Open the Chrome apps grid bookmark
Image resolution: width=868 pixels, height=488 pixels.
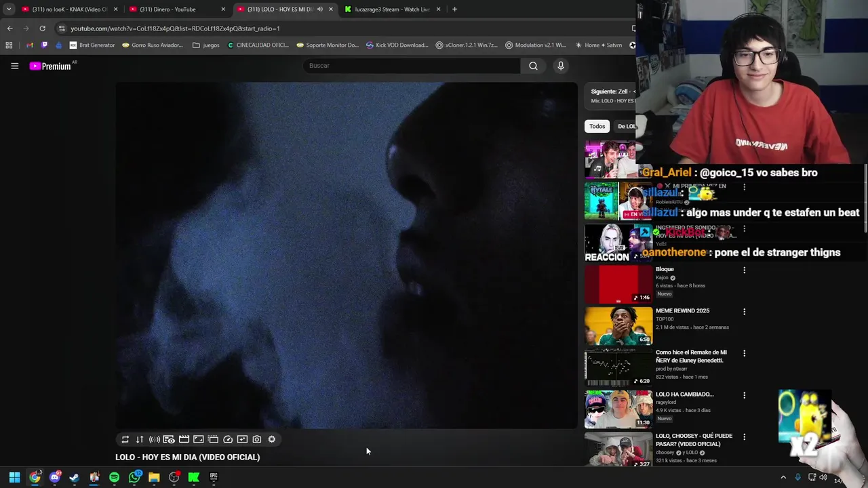pyautogui.click(x=9, y=45)
